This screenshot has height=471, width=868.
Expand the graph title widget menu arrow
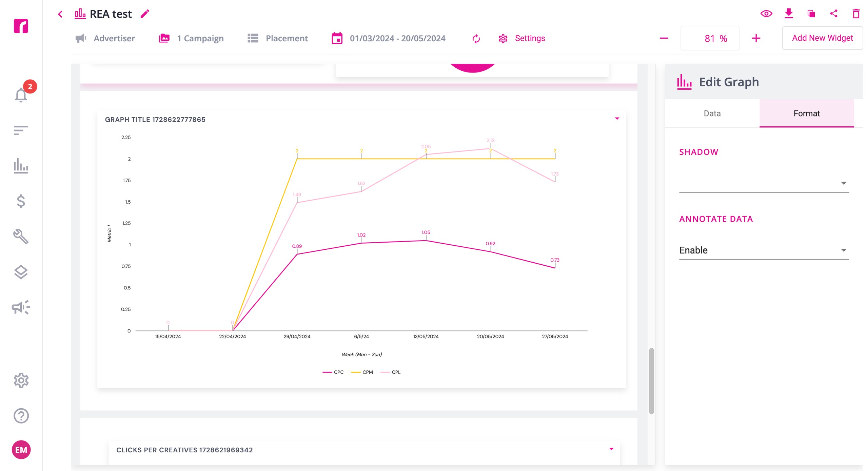click(617, 119)
